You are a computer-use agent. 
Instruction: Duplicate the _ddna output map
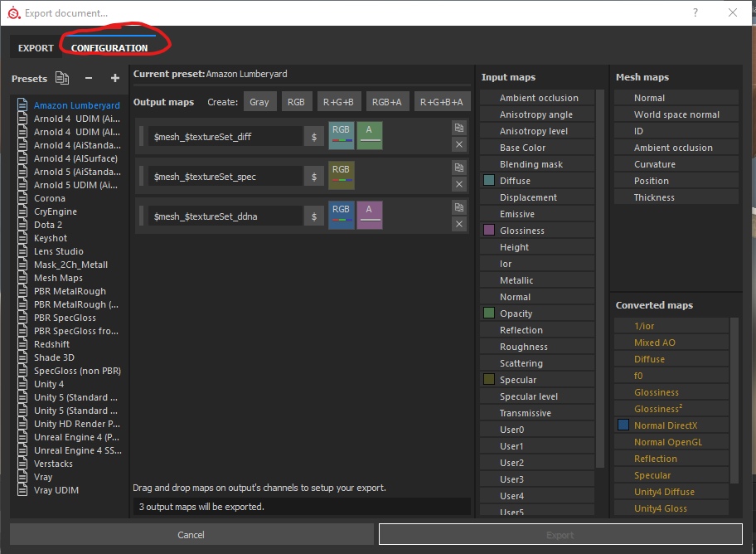pyautogui.click(x=459, y=207)
